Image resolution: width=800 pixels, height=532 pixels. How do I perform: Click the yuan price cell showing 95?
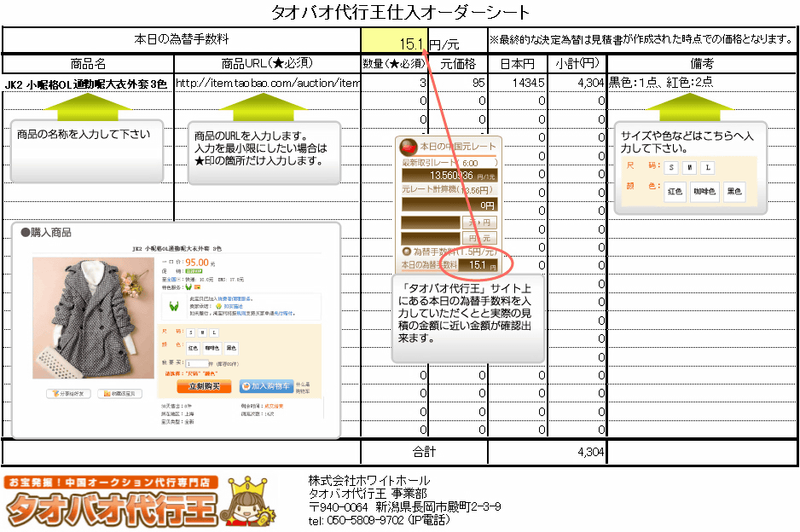tap(458, 83)
